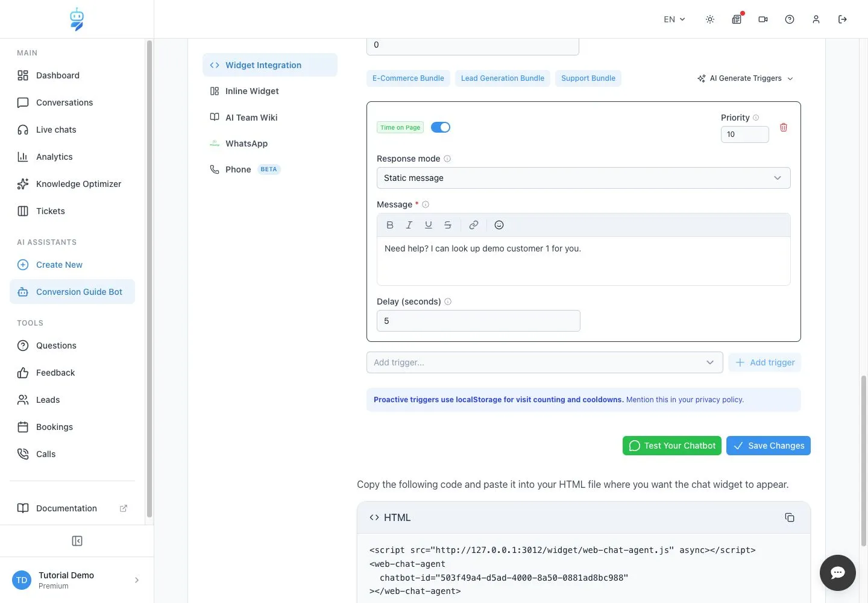Open the Phone BETA tab
Viewport: 868px width, 603px height.
[270, 169]
